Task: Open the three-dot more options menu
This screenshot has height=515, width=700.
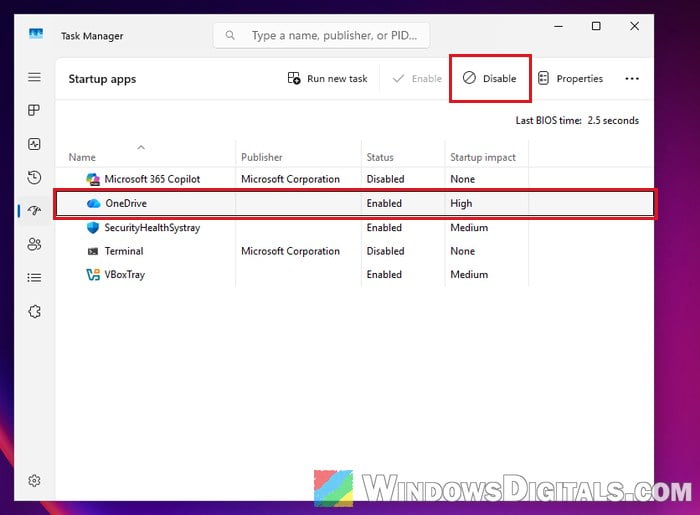Action: [632, 79]
